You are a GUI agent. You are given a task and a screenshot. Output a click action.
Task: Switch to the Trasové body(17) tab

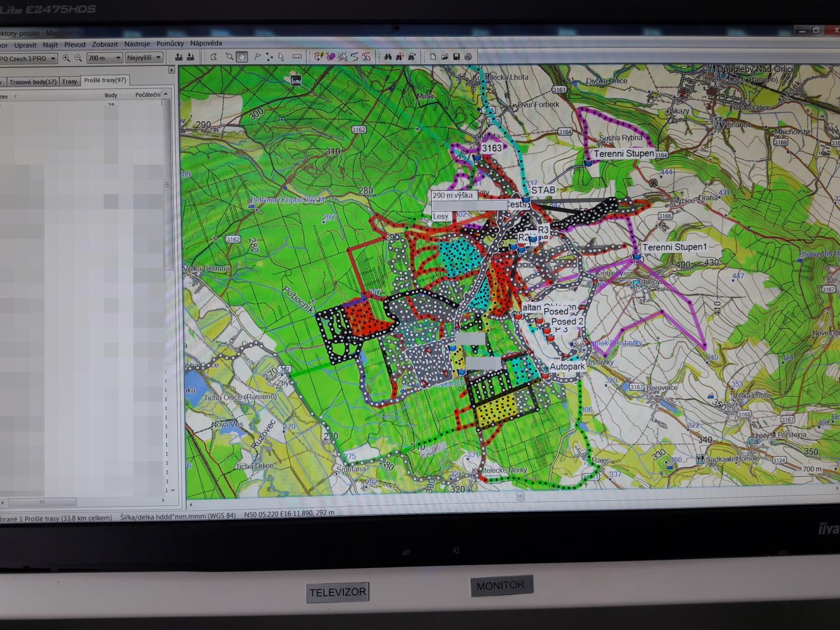[33, 82]
